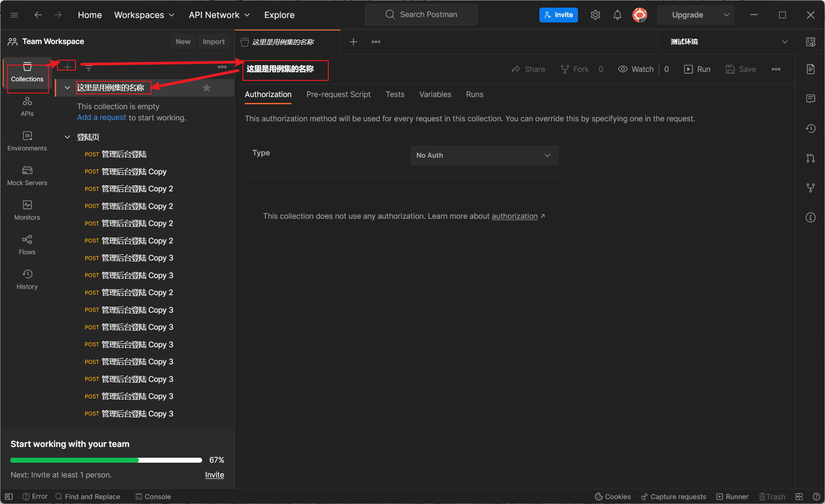The image size is (825, 504).
Task: Watch this collection
Action: coord(636,69)
